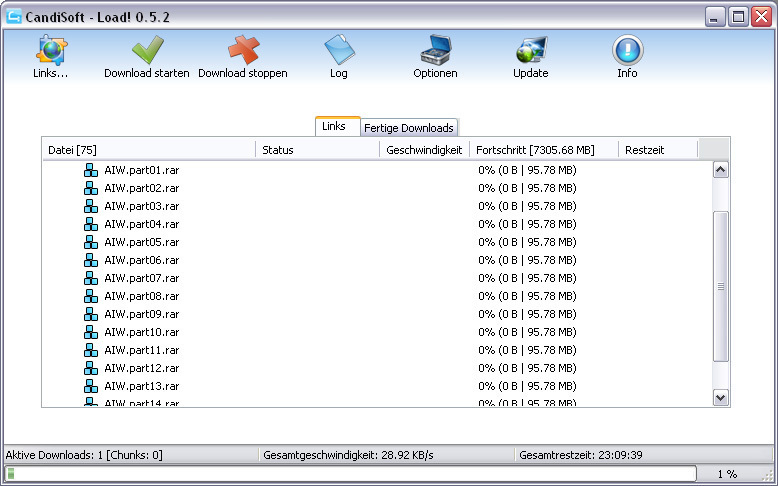Select the AIW.part09.rar file name
778x486 pixels.
141,314
